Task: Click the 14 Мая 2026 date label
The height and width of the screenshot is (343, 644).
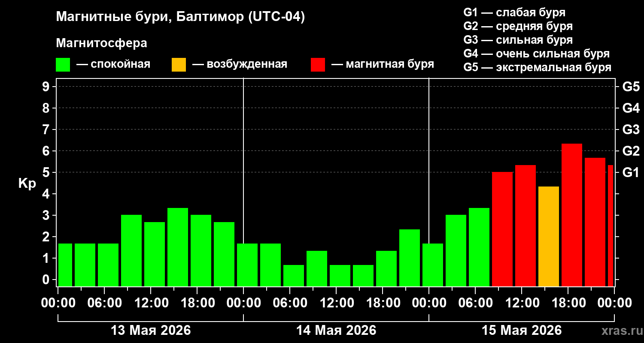Action: [336, 331]
